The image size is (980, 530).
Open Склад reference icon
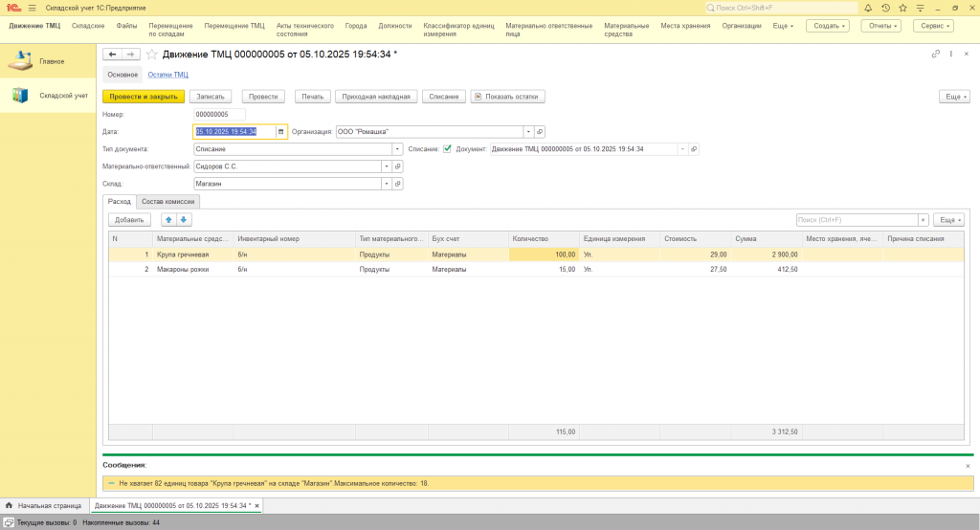[x=397, y=184]
